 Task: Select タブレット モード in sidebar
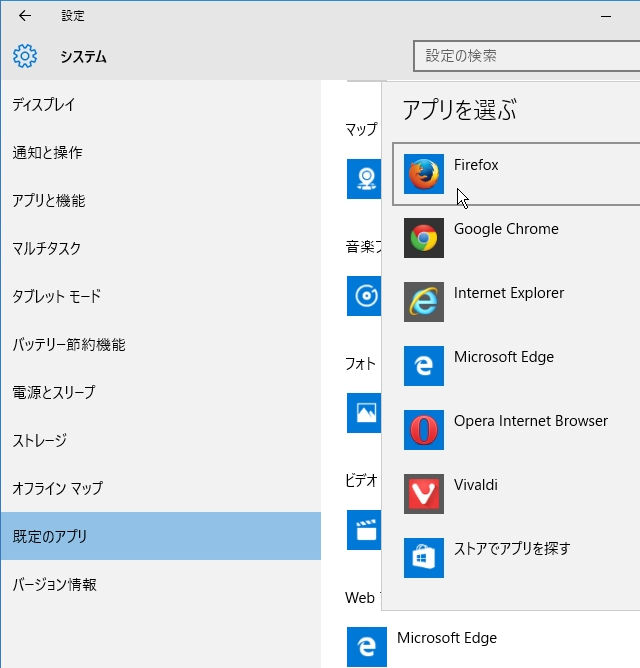click(161, 296)
